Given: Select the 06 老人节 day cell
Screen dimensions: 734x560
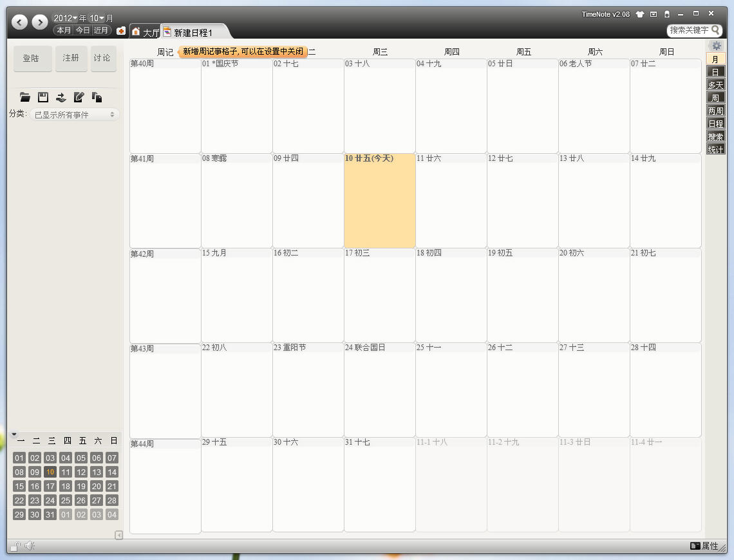Looking at the screenshot, I should click(594, 106).
